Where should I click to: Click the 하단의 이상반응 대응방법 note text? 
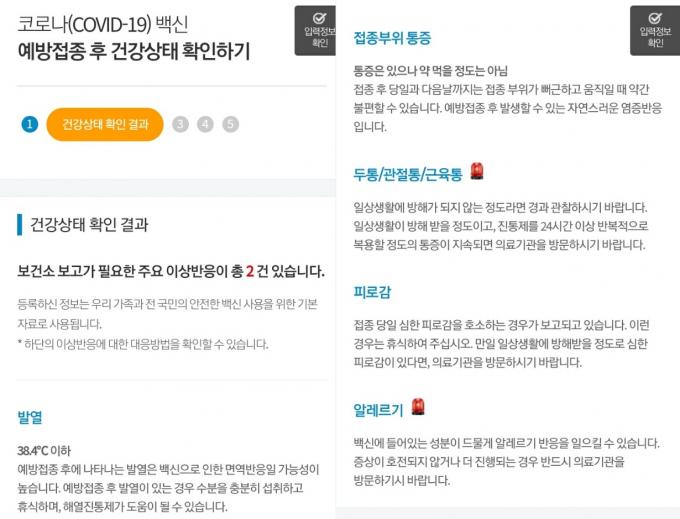143,344
